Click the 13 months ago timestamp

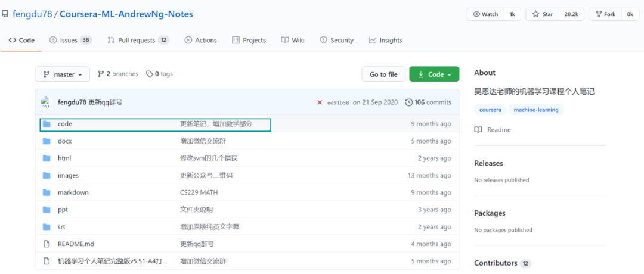coord(429,175)
